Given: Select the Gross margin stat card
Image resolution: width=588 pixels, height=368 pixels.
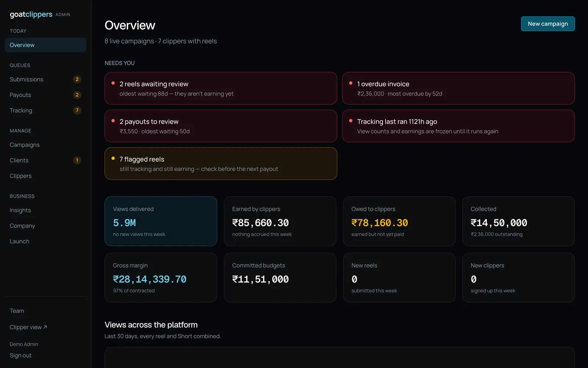Looking at the screenshot, I should pyautogui.click(x=161, y=278).
